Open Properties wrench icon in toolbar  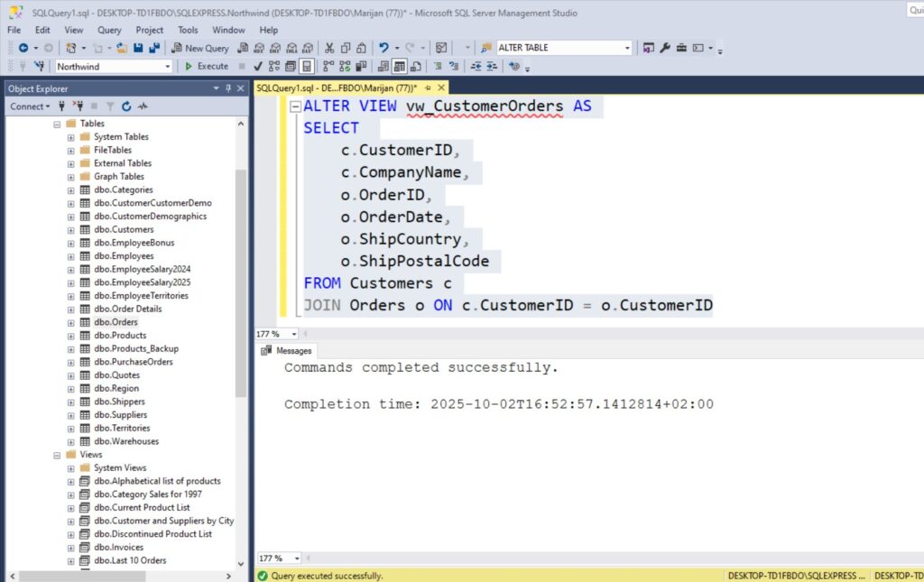click(665, 48)
